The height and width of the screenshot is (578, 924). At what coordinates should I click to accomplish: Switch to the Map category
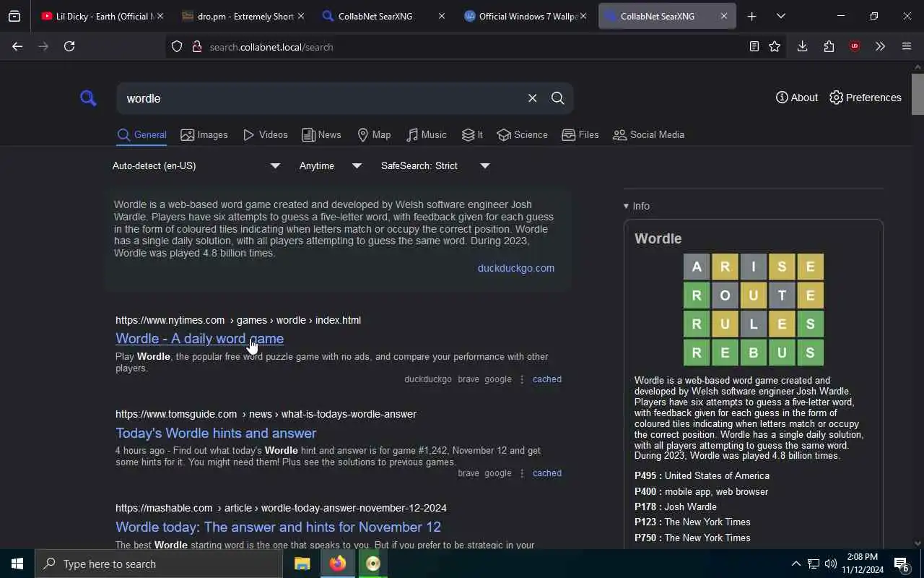click(374, 135)
